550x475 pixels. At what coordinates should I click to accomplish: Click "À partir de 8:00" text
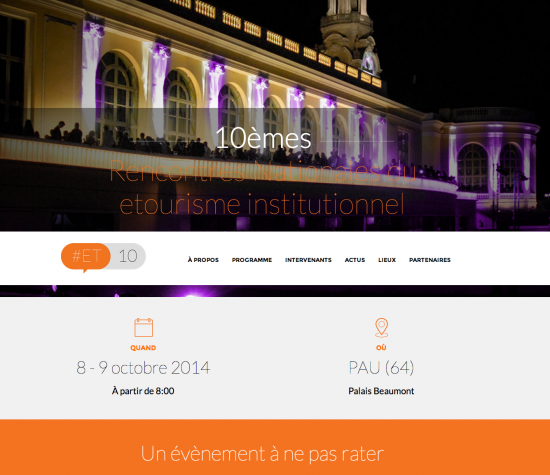[x=143, y=391]
